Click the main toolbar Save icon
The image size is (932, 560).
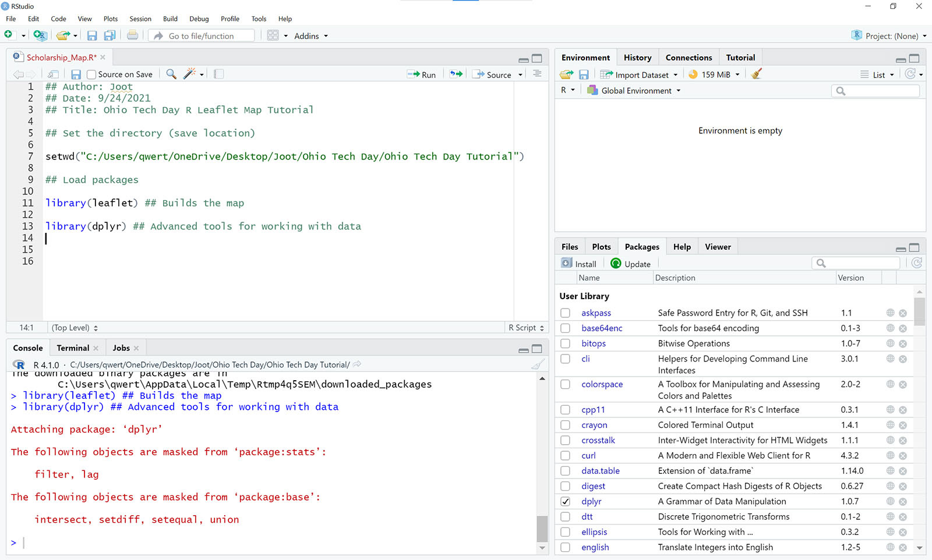[92, 36]
